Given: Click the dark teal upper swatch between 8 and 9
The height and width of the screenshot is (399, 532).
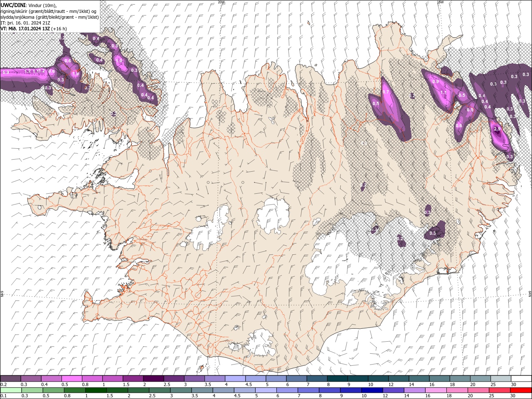Looking at the screenshot, I should coord(337,379).
